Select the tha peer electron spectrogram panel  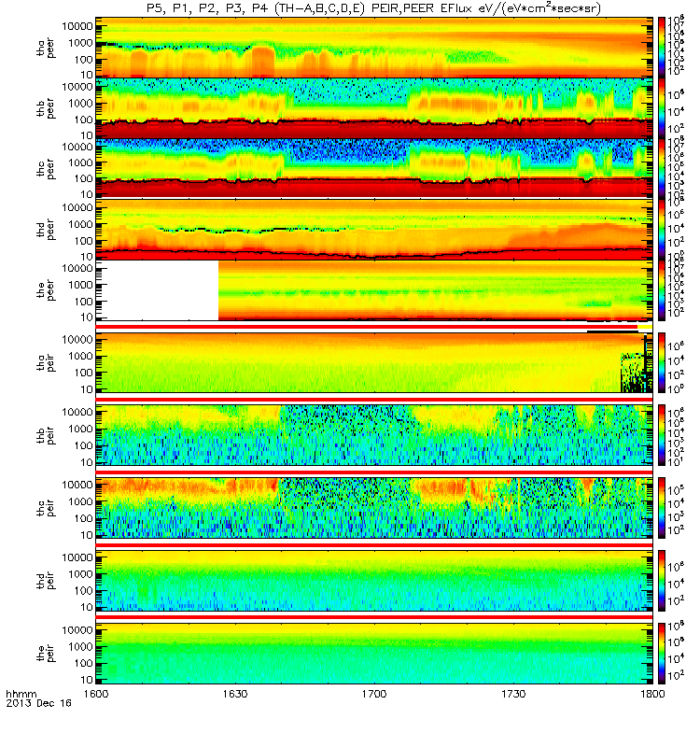[374, 48]
